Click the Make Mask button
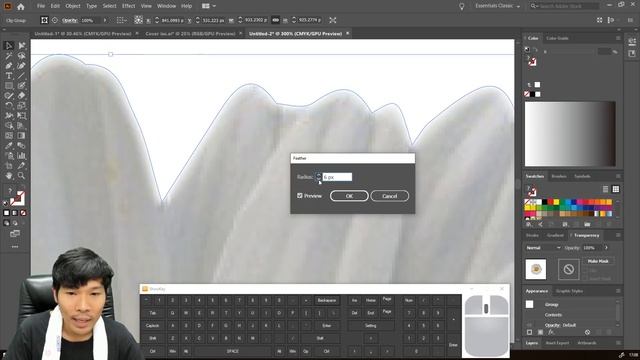The height and width of the screenshot is (360, 640). [598, 261]
